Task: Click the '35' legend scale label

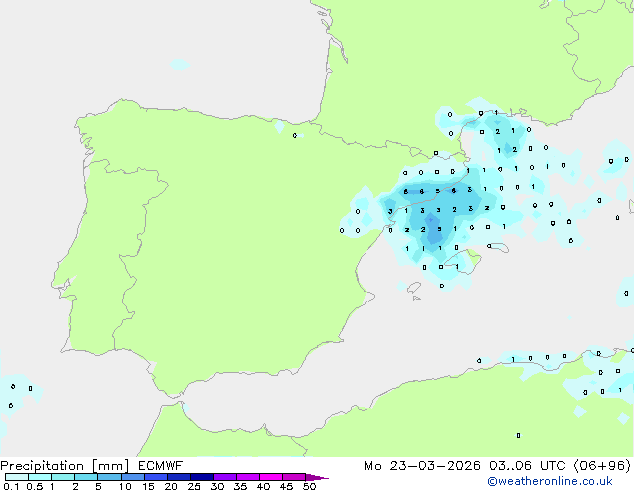Action: point(240,486)
